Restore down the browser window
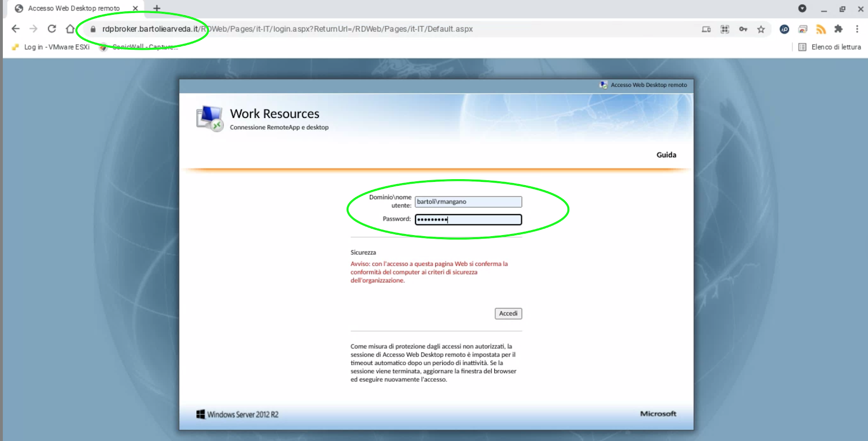Viewport: 868px width, 441px height. 842,9
